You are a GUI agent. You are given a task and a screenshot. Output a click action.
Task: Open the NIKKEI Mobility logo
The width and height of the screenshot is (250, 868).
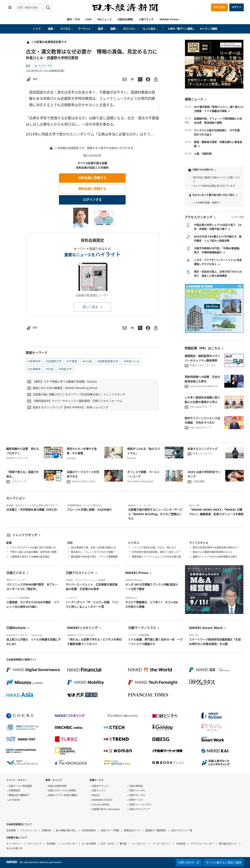click(86, 682)
